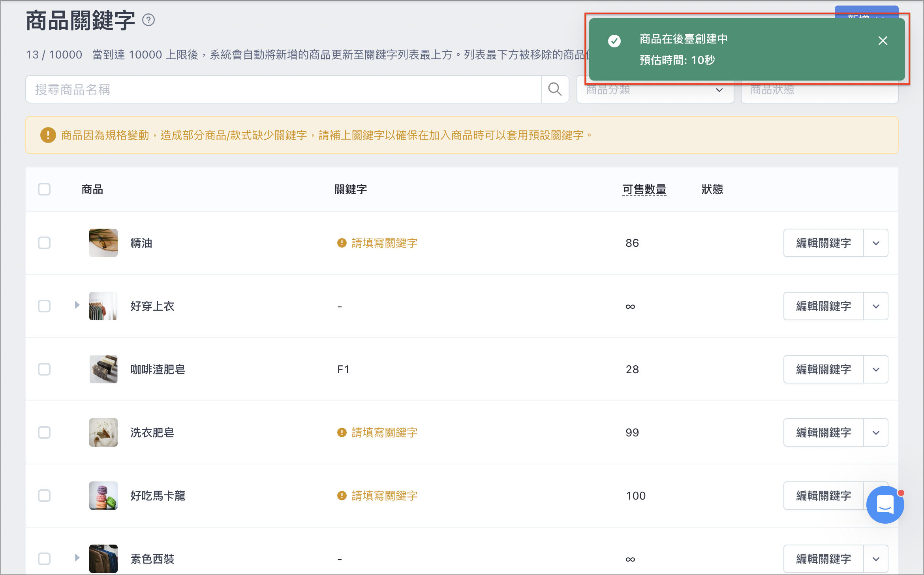Image resolution: width=924 pixels, height=575 pixels.
Task: Open the 商品分類 dropdown
Action: coord(655,90)
